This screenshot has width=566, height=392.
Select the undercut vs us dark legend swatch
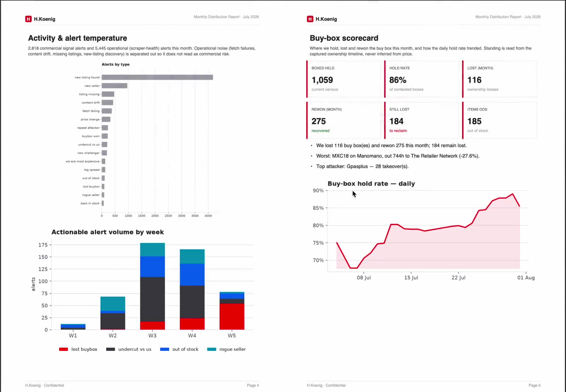pyautogui.click(x=110, y=349)
